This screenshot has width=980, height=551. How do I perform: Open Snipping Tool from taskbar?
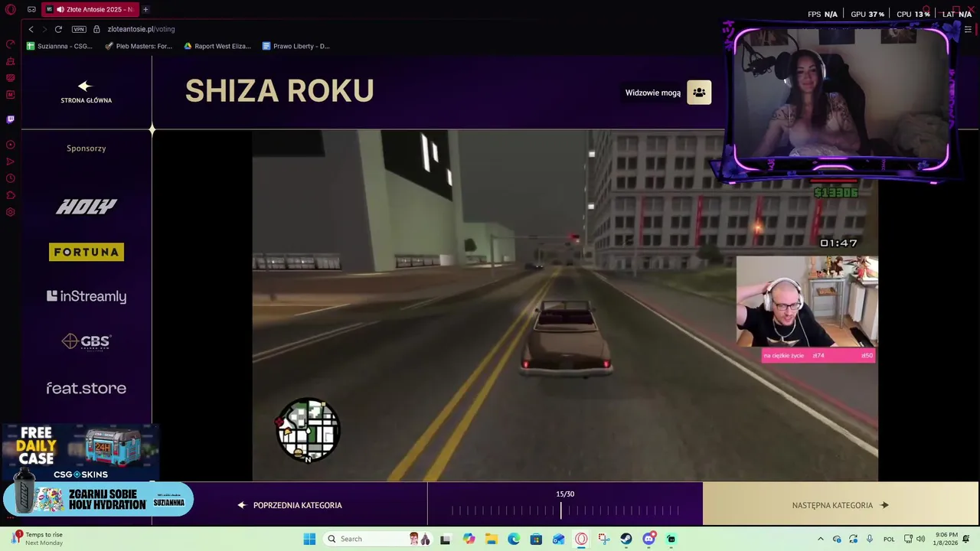604,539
